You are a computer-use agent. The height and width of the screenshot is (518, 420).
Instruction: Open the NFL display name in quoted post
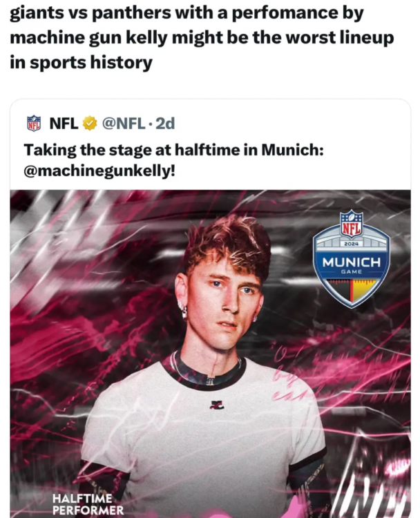pyautogui.click(x=64, y=124)
